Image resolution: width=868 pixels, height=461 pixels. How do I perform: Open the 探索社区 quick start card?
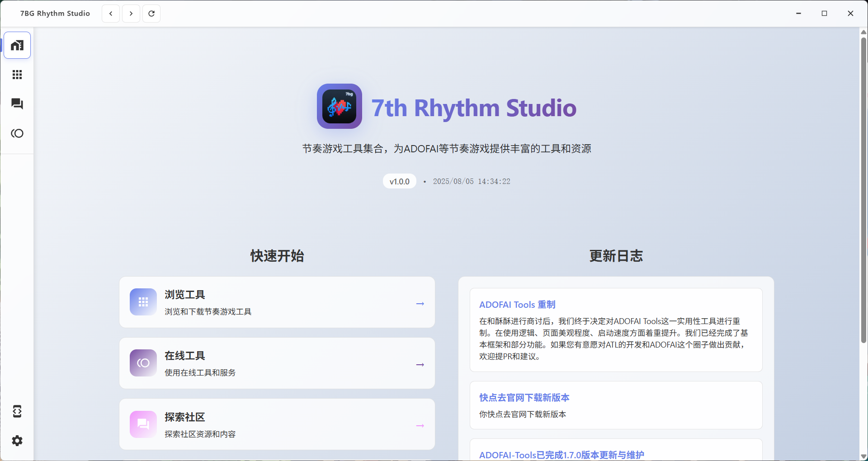coord(277,424)
